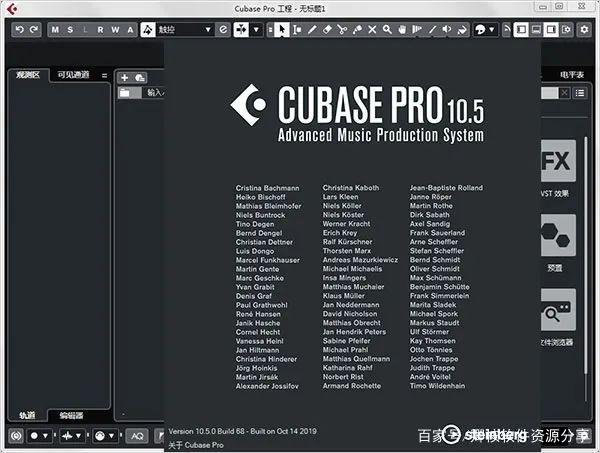Toggle the lower zone visibility button

(536, 29)
